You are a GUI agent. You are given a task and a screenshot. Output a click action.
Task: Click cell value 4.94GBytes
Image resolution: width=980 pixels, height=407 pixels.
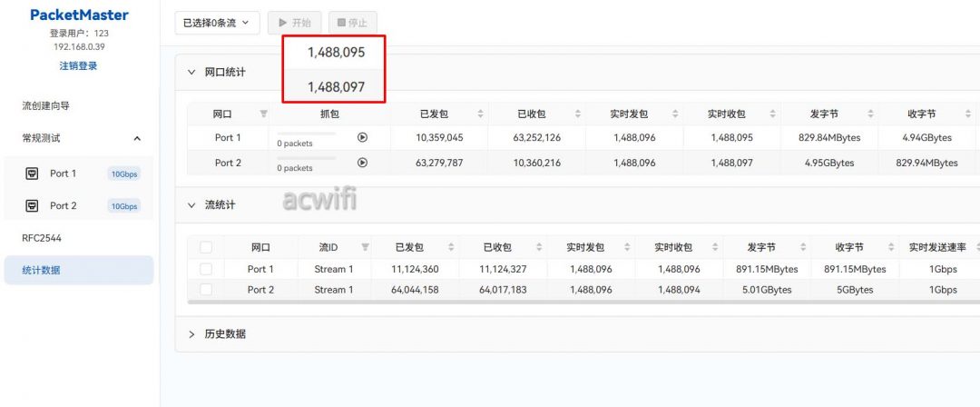pyautogui.click(x=926, y=138)
